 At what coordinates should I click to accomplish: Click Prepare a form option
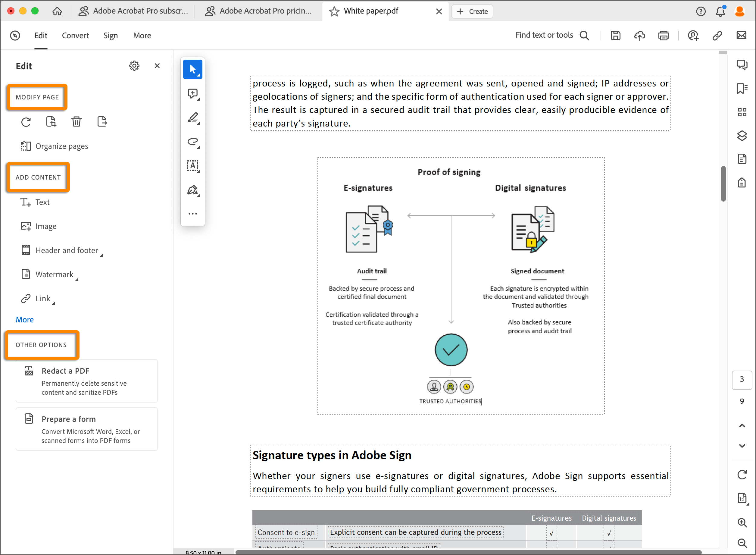tap(69, 419)
